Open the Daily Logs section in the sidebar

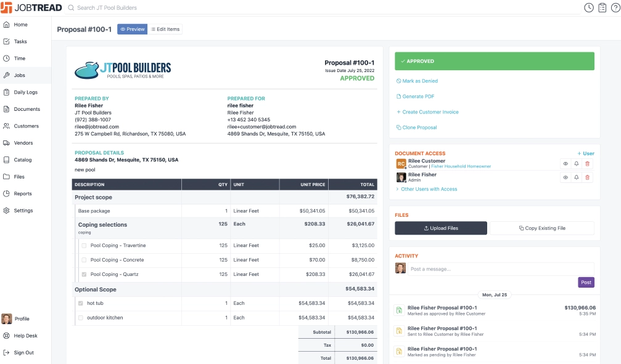tap(25, 92)
